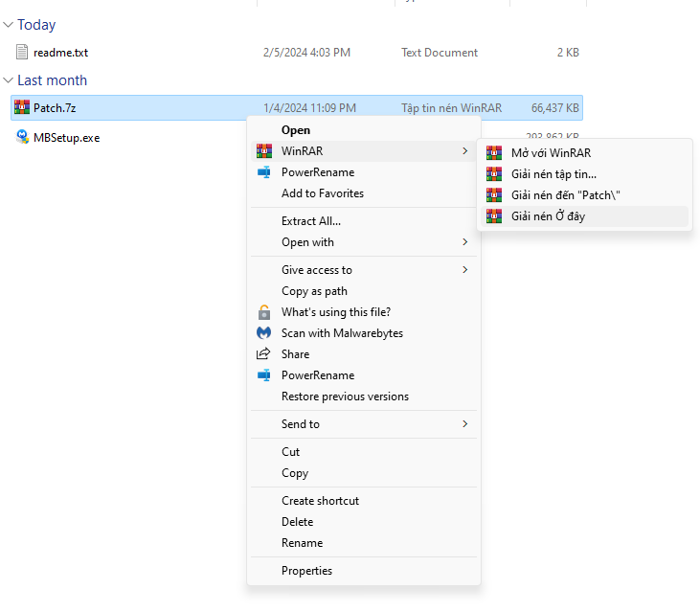Click the Share icon in context menu
This screenshot has width=700, height=612.
point(264,354)
